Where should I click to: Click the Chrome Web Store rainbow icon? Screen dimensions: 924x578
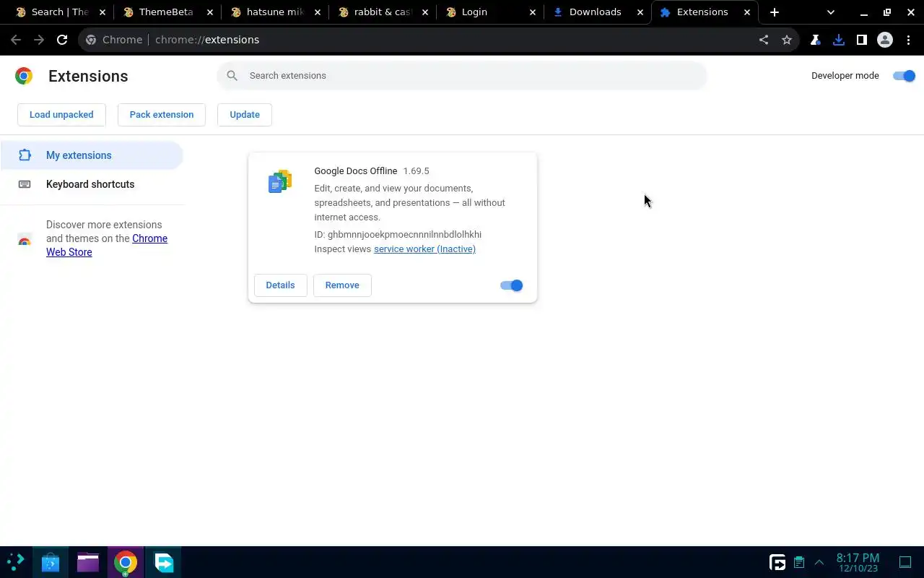click(25, 239)
